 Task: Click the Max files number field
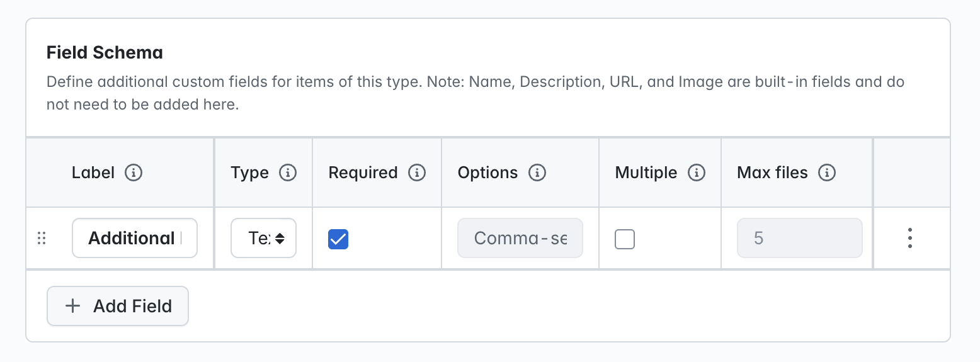pyautogui.click(x=800, y=238)
